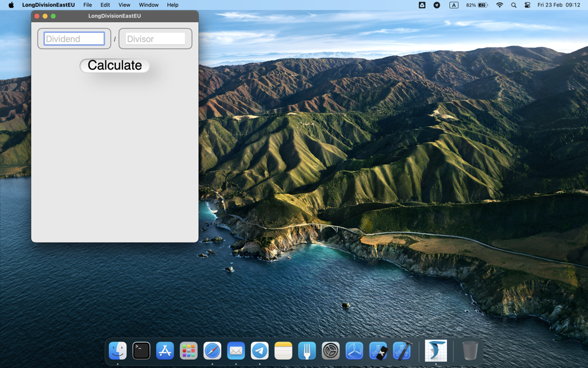Open the Apple menu
The height and width of the screenshot is (368, 588).
(11, 5)
